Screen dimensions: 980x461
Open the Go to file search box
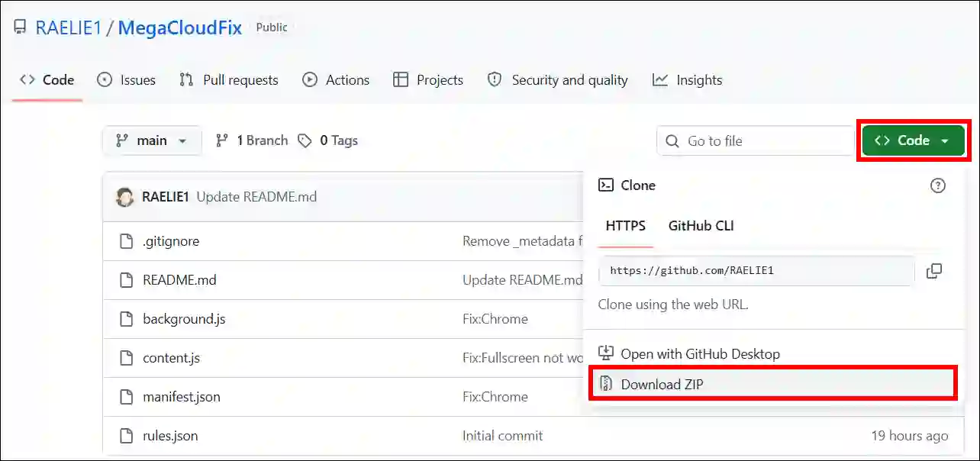(x=754, y=140)
